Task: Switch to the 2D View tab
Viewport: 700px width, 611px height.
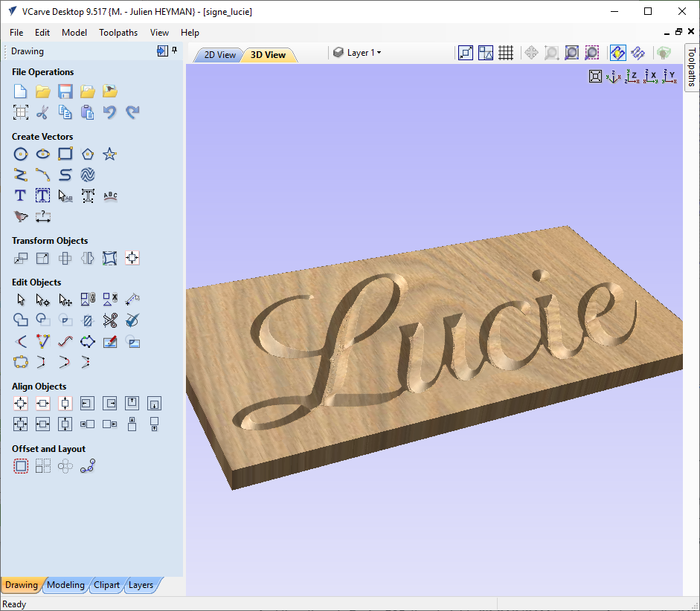Action: pos(219,55)
